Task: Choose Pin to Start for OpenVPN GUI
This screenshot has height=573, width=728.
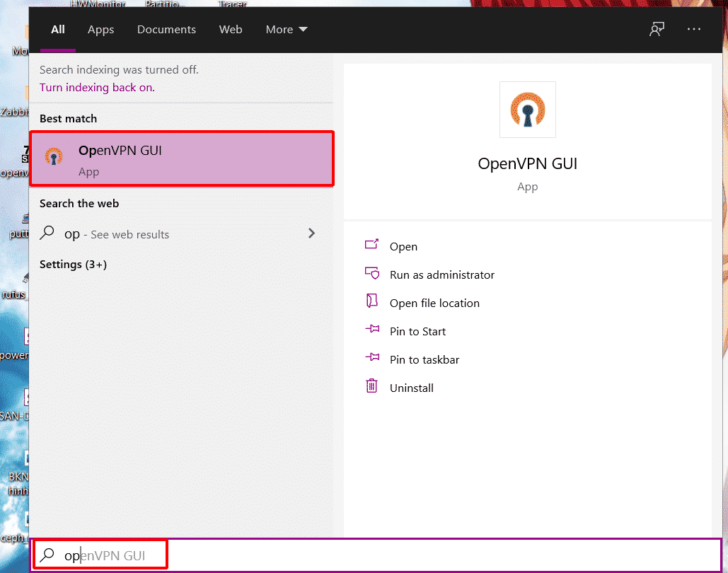Action: [x=417, y=331]
